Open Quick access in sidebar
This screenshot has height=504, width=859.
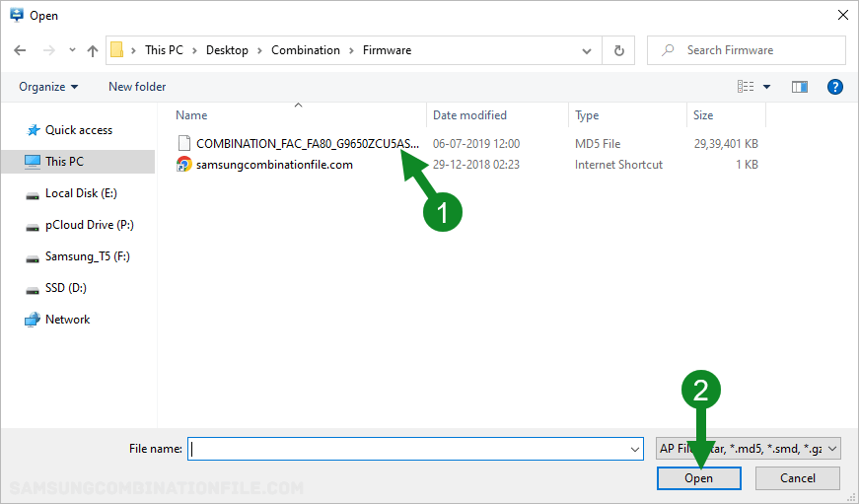pyautogui.click(x=78, y=130)
